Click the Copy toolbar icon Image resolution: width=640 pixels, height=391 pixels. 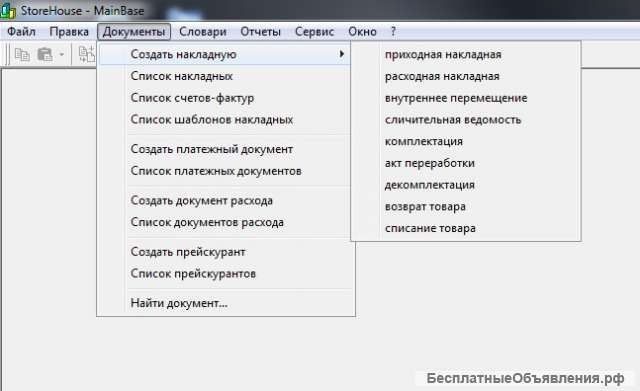pos(22,54)
